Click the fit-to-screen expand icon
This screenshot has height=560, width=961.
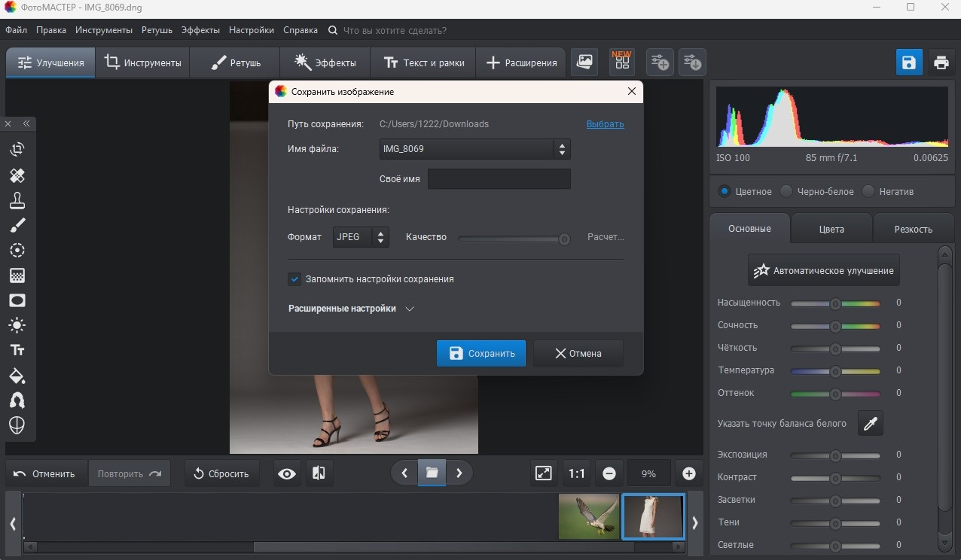point(543,473)
